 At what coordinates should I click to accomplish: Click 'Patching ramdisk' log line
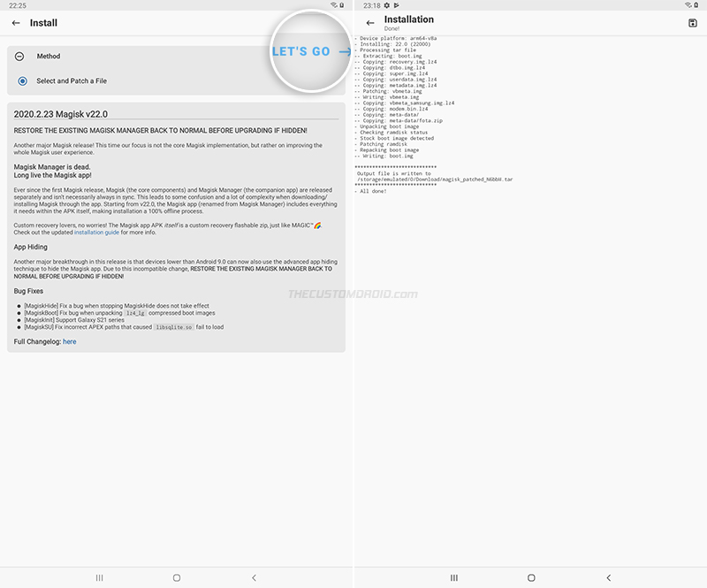coord(381,144)
